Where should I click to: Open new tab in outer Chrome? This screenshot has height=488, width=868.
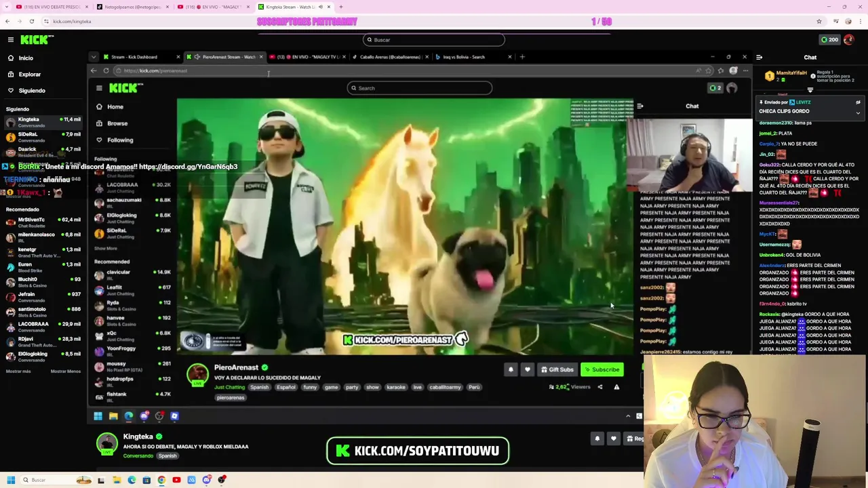coord(340,7)
